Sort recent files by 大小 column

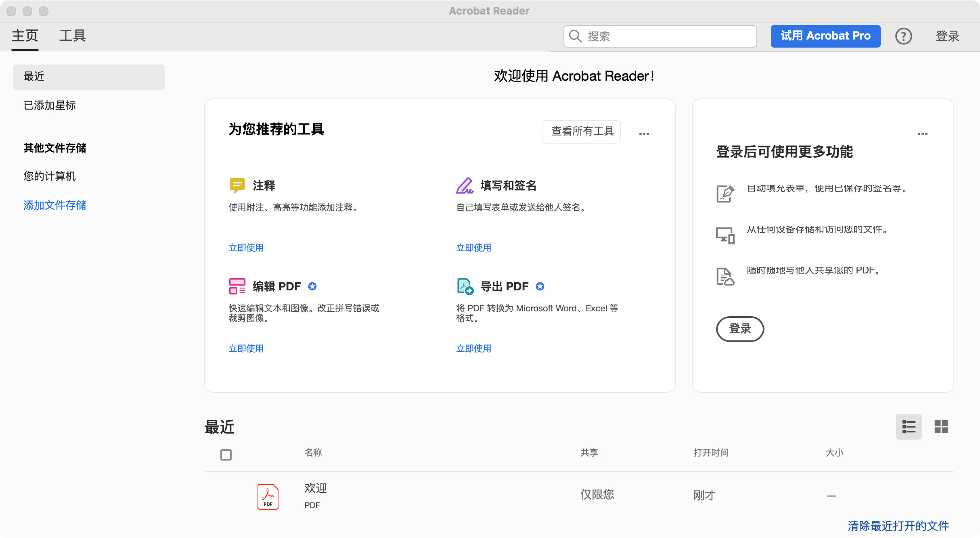point(835,453)
